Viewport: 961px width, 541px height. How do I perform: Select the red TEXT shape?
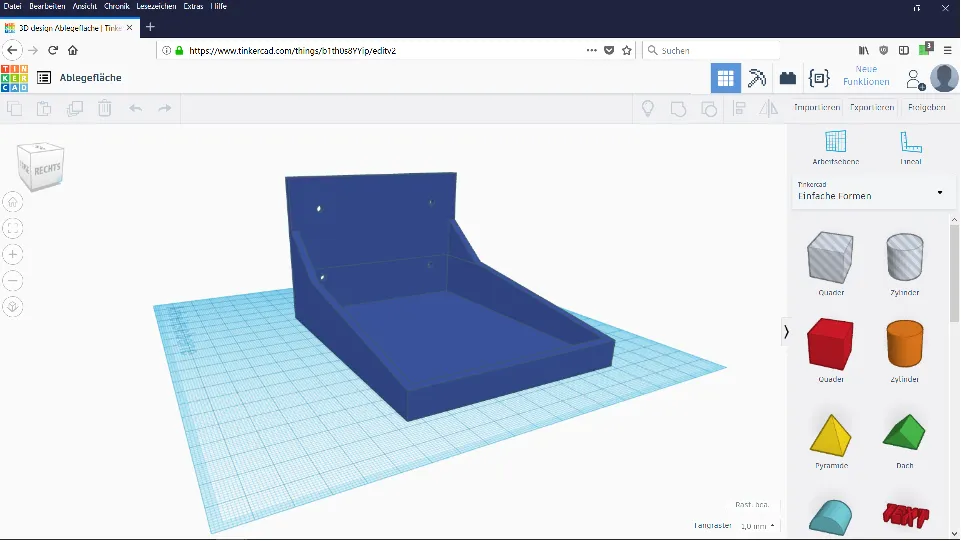point(905,515)
